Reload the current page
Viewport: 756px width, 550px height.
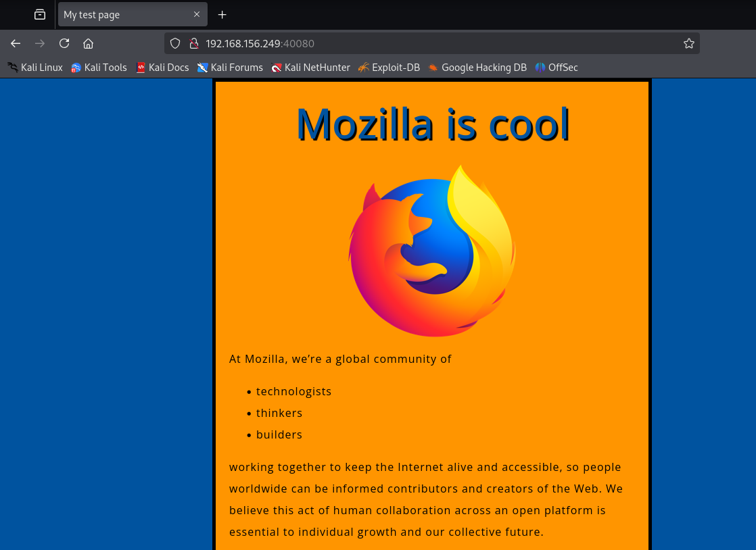pyautogui.click(x=64, y=43)
